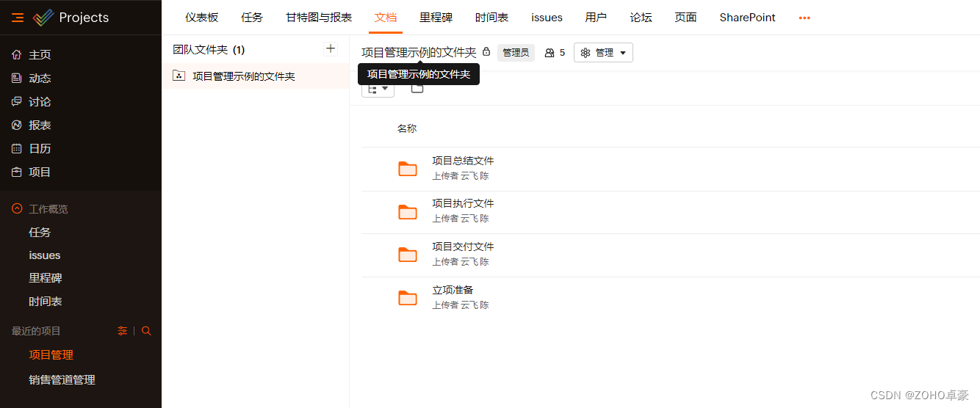Open the 销售管道管理 recent project
This screenshot has height=408, width=980.
click(62, 380)
